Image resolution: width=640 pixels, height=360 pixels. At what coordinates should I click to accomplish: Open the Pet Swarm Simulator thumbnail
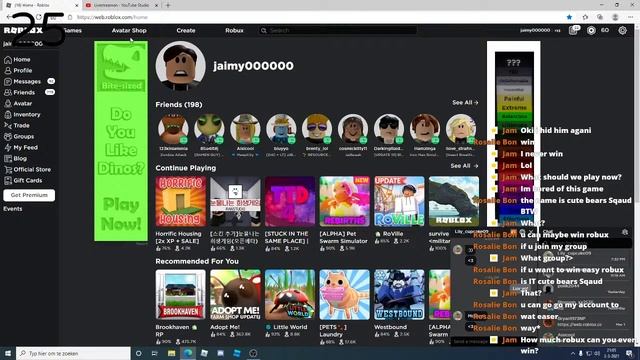pyautogui.click(x=344, y=202)
